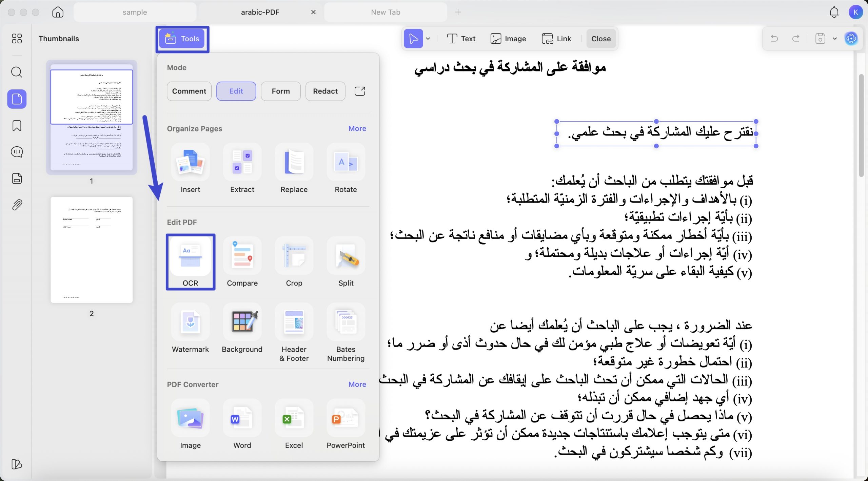Image resolution: width=868 pixels, height=481 pixels.
Task: Click More next to PDF Converter
Action: [x=357, y=384]
